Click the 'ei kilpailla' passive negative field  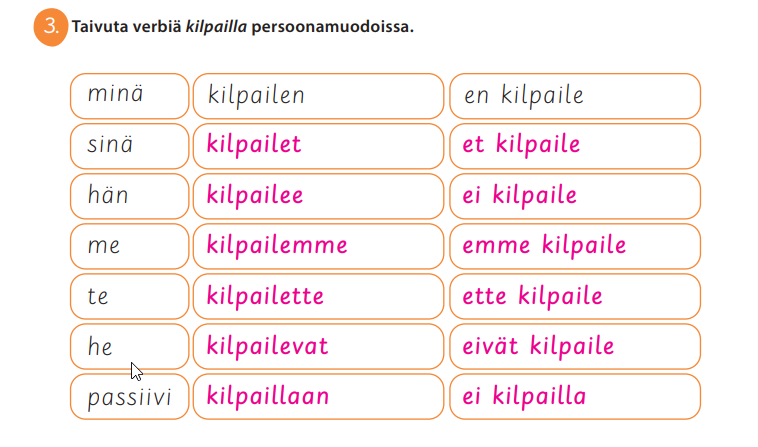pos(574,397)
